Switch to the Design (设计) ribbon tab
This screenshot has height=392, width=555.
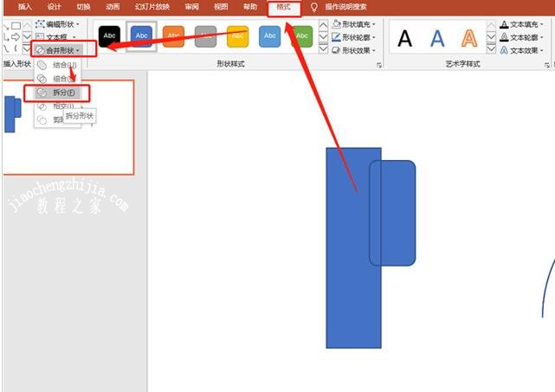click(x=55, y=7)
